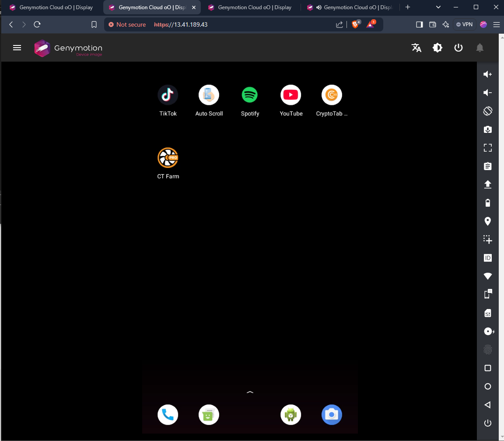
Task: Click the Genymotion Device image logo
Action: (x=68, y=48)
